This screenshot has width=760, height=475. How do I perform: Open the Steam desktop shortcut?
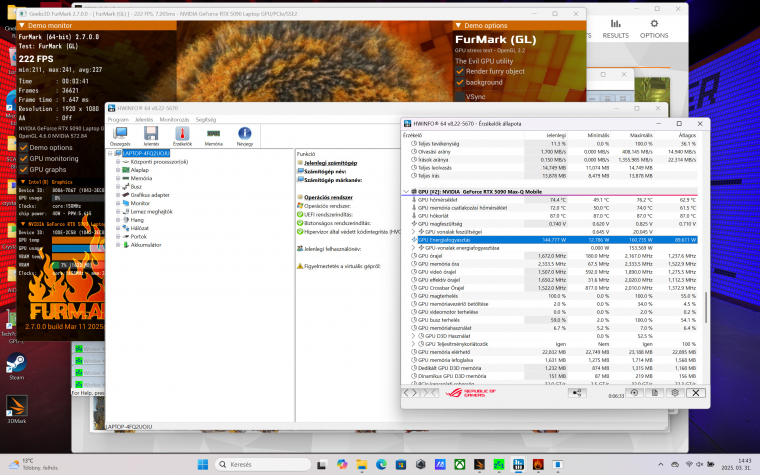coord(16,366)
